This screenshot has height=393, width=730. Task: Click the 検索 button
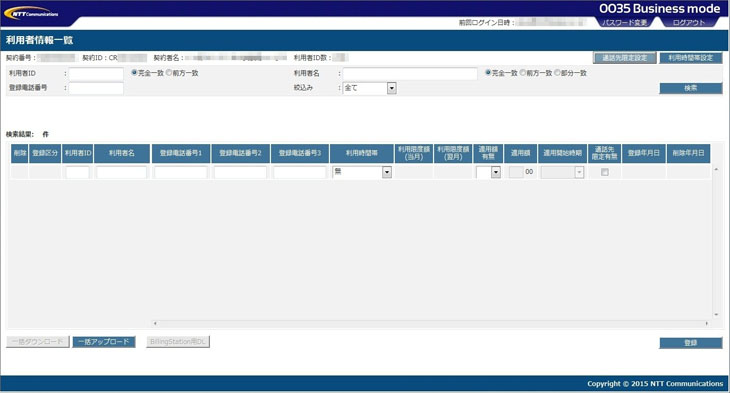coord(690,88)
